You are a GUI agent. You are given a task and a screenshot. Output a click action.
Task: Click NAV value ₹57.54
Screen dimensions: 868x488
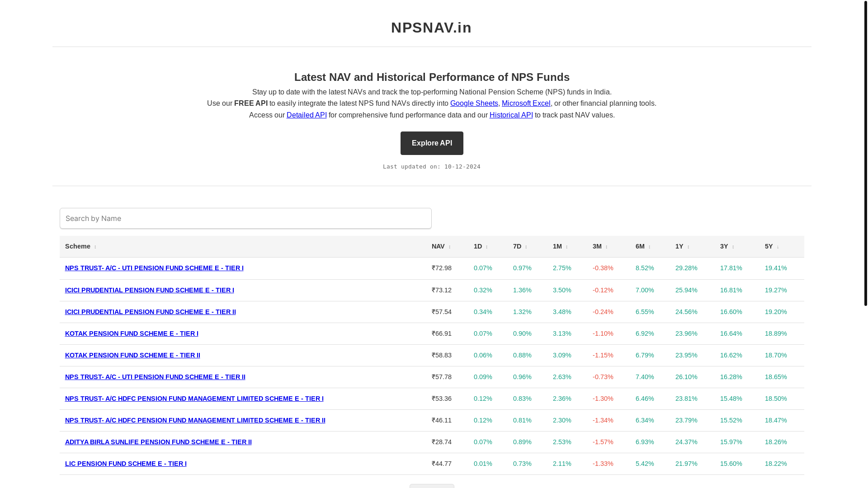(441, 312)
